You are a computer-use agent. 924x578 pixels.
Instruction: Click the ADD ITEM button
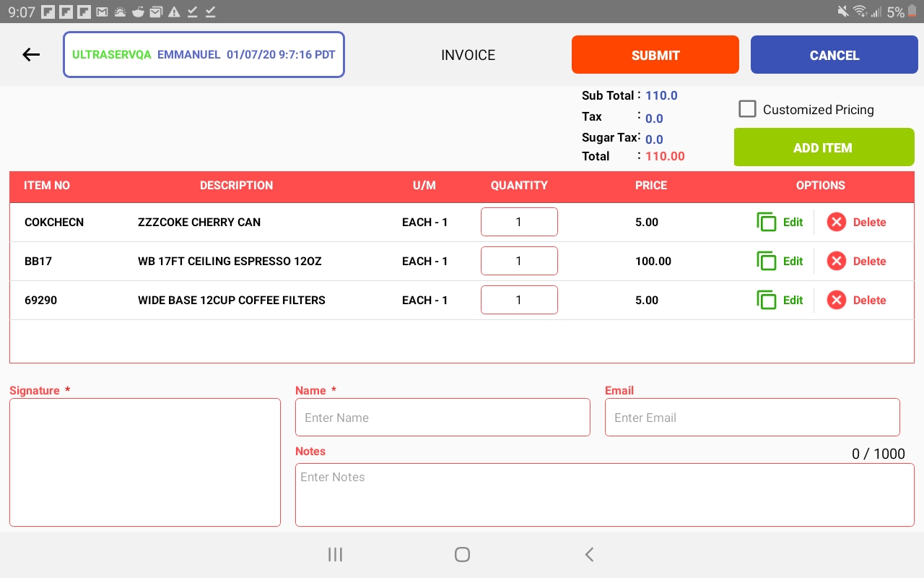824,147
